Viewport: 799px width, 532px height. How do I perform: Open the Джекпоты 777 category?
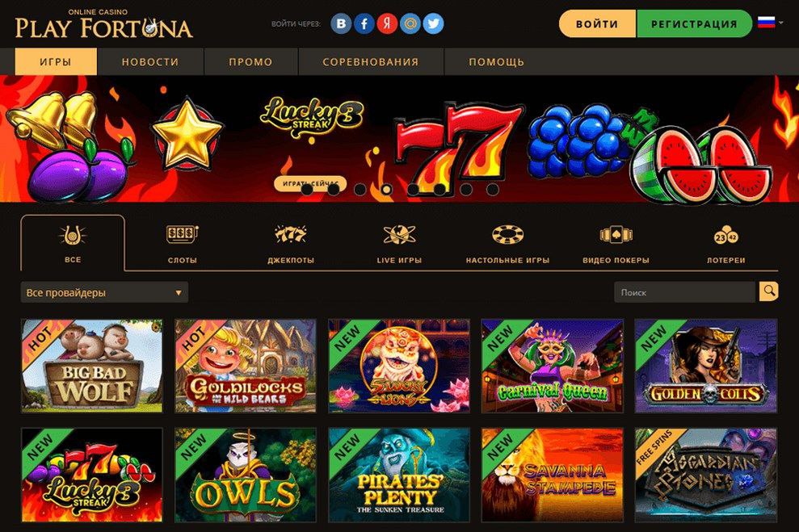pos(291,244)
